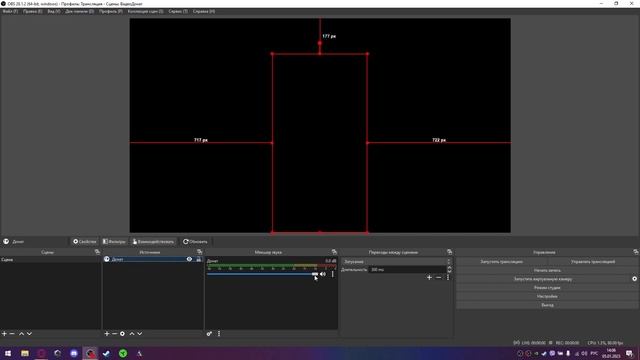Open transition properties dots menu
The width and height of the screenshot is (640, 360).
tap(448, 278)
